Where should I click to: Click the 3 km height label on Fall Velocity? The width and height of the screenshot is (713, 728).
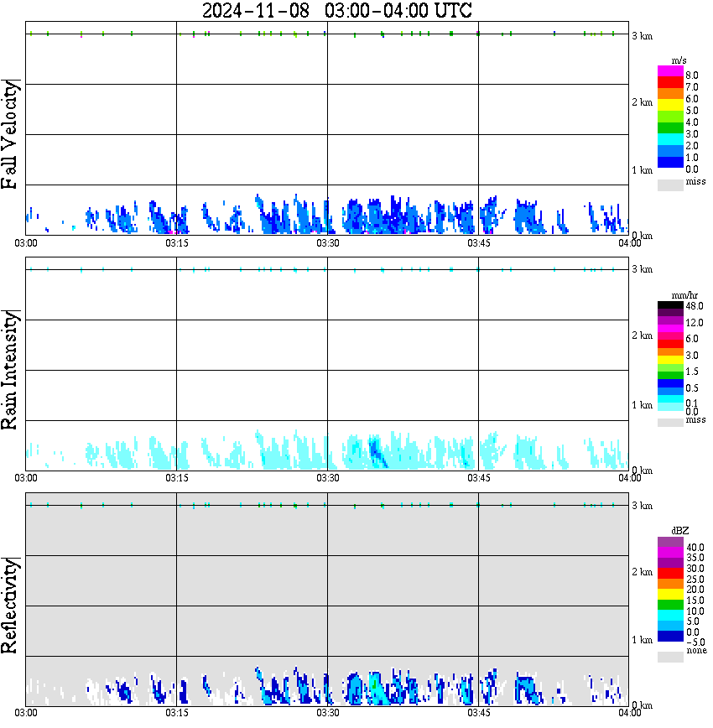[643, 36]
